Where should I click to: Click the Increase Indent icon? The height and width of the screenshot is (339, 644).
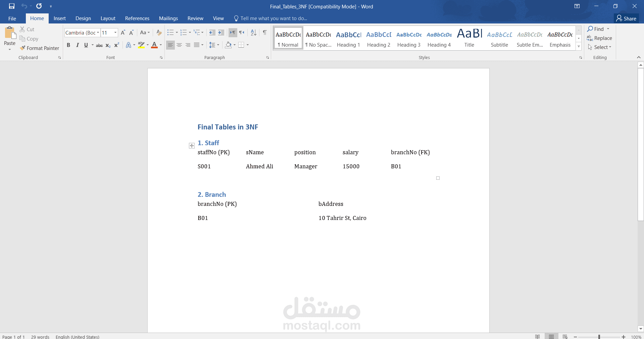[221, 33]
